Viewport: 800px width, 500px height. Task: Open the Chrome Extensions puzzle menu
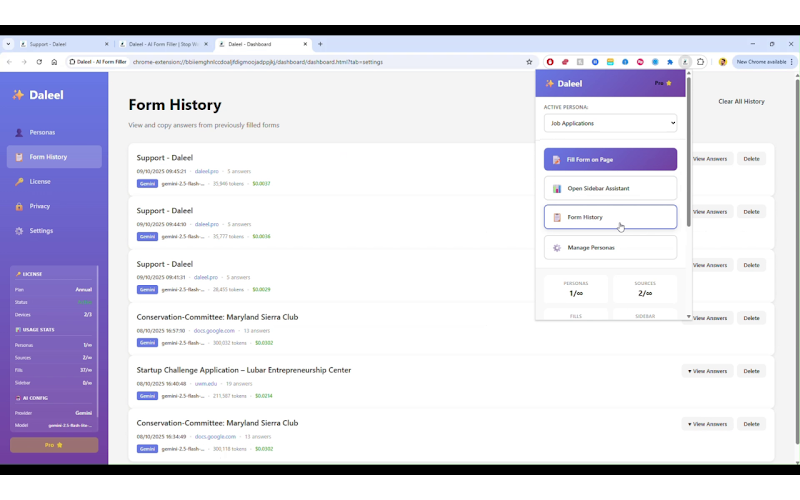[x=701, y=62]
